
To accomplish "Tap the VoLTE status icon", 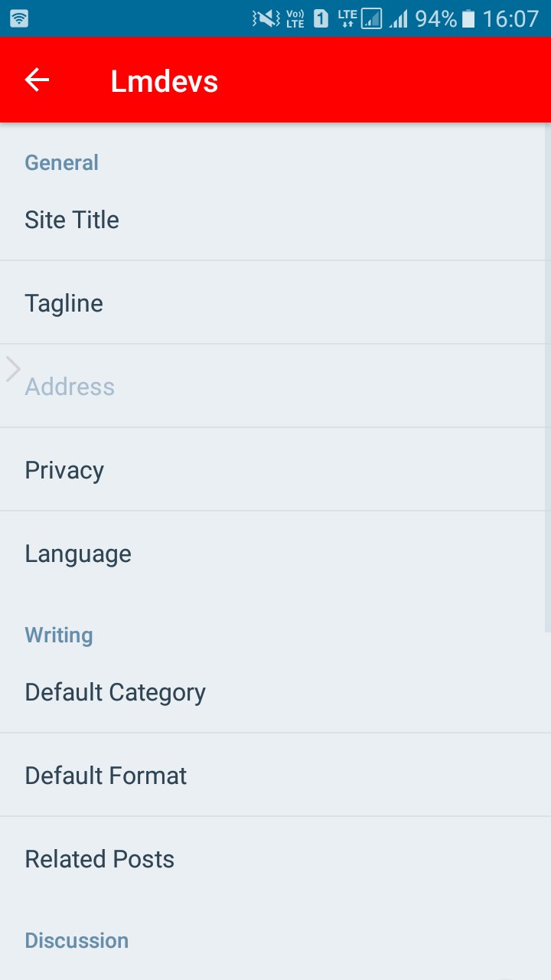I will pyautogui.click(x=295, y=18).
